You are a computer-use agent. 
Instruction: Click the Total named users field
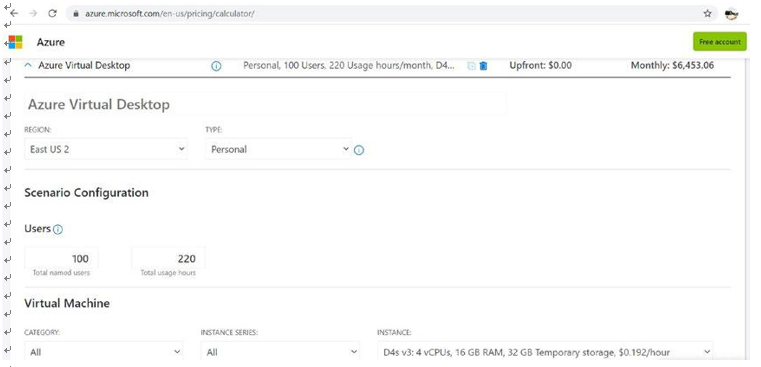[61, 258]
